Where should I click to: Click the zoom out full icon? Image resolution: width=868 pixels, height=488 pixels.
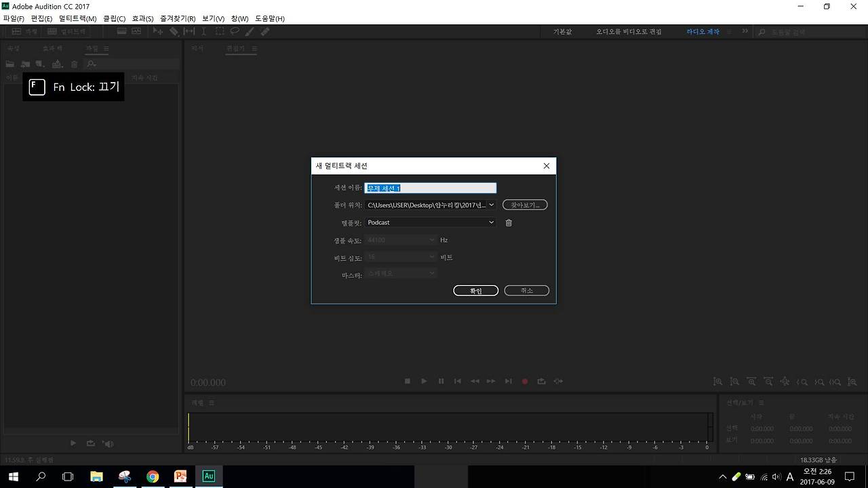[x=785, y=382]
